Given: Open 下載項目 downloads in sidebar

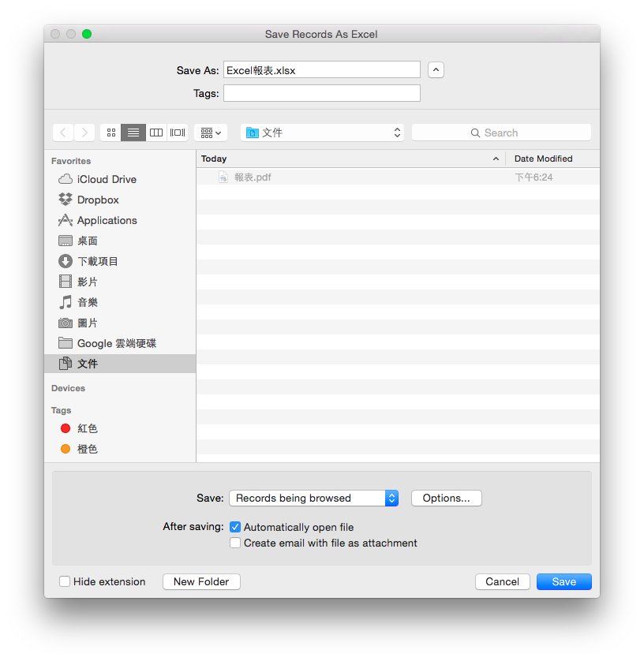Looking at the screenshot, I should (x=120, y=261).
